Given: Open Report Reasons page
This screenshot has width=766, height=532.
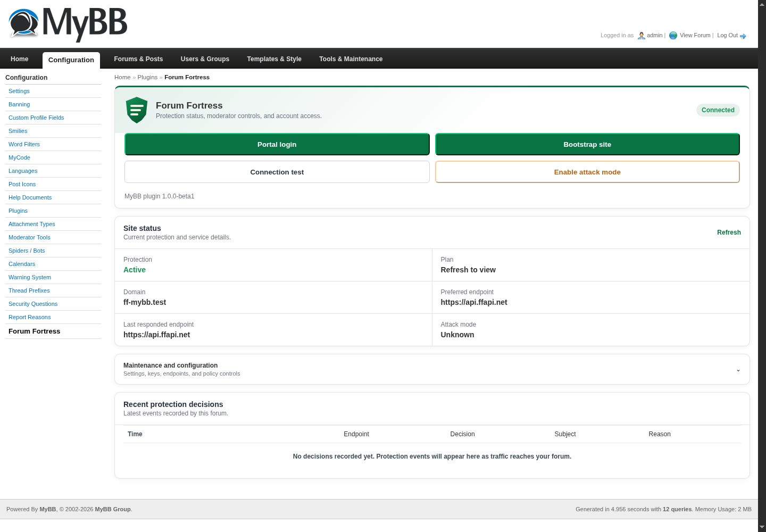Looking at the screenshot, I should [30, 317].
